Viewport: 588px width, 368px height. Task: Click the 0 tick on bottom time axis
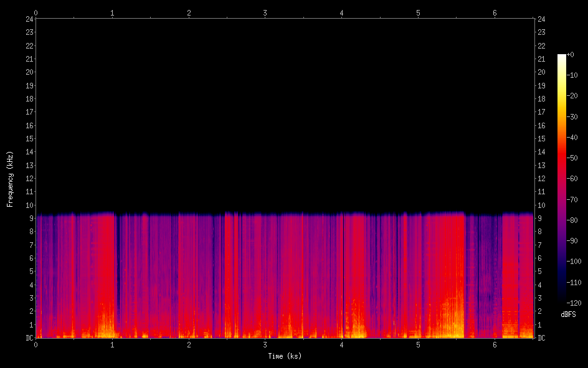pos(36,344)
